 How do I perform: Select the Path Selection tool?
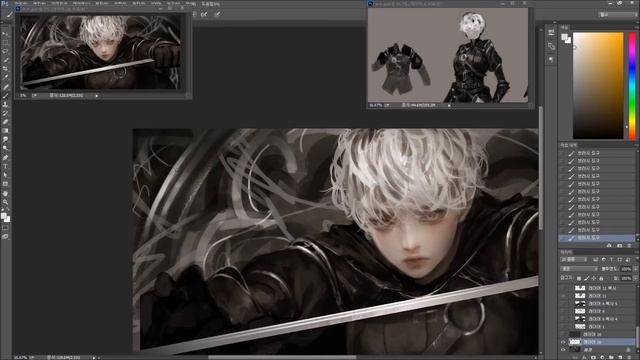[5, 176]
